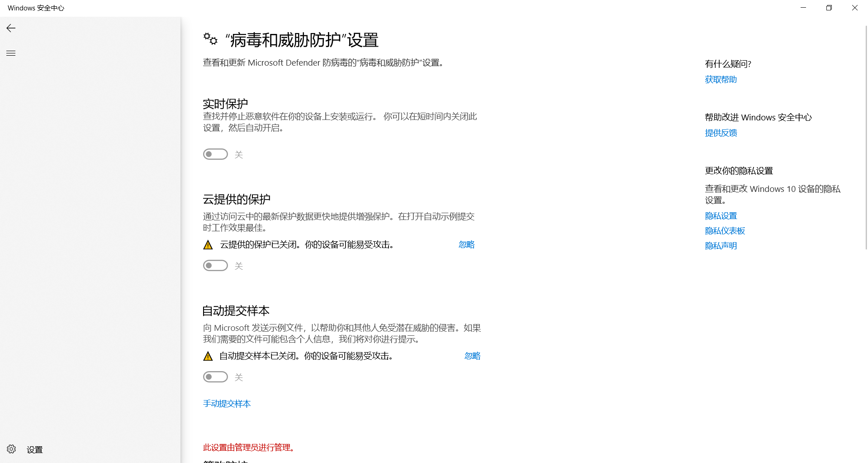The image size is (868, 463).
Task: Open the 获取帮助 link
Action: coord(721,80)
